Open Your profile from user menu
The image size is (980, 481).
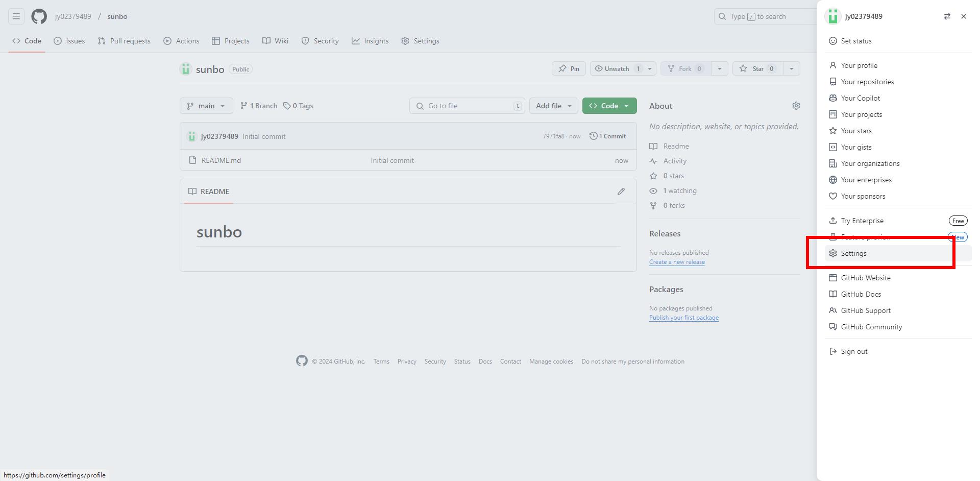pos(898,65)
